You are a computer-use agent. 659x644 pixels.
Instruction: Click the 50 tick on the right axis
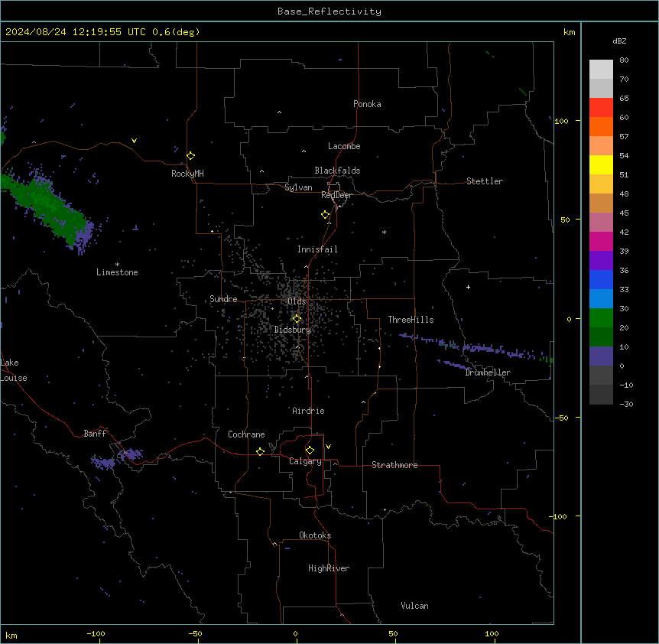(x=565, y=220)
